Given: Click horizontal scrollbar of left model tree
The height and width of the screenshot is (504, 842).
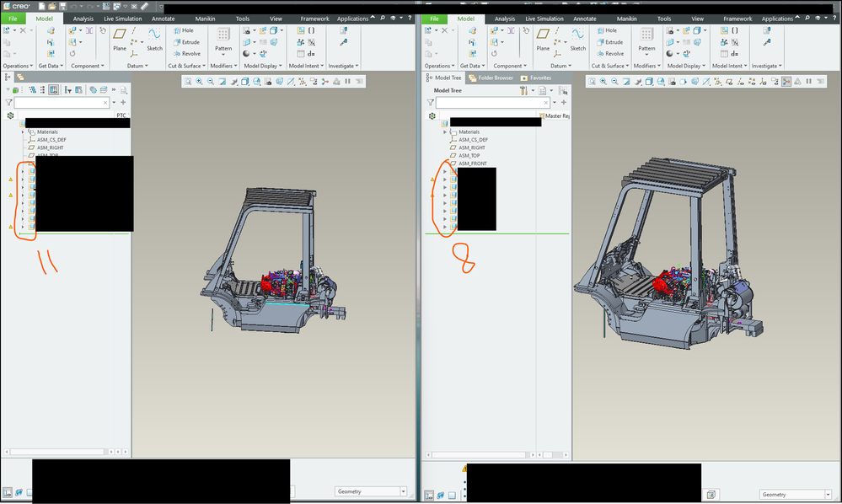Looking at the screenshot, I should click(57, 452).
